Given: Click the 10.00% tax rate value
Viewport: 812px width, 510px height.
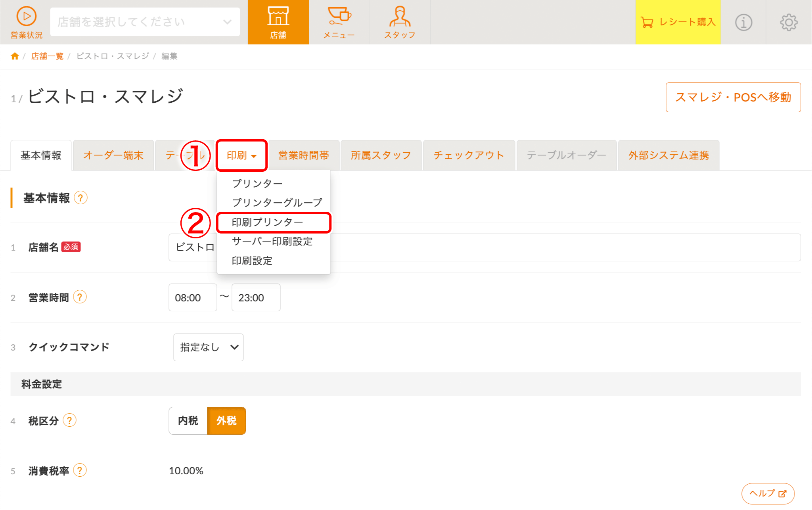Looking at the screenshot, I should [186, 471].
